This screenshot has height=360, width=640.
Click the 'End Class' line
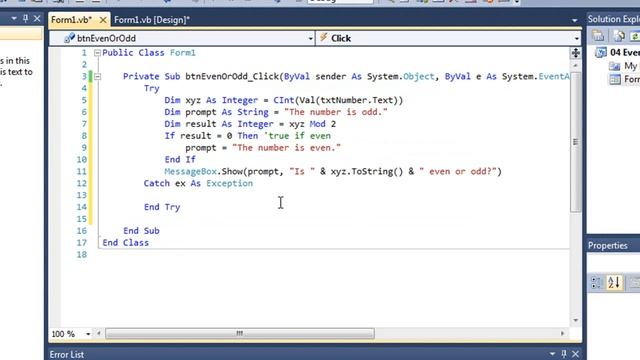126,242
